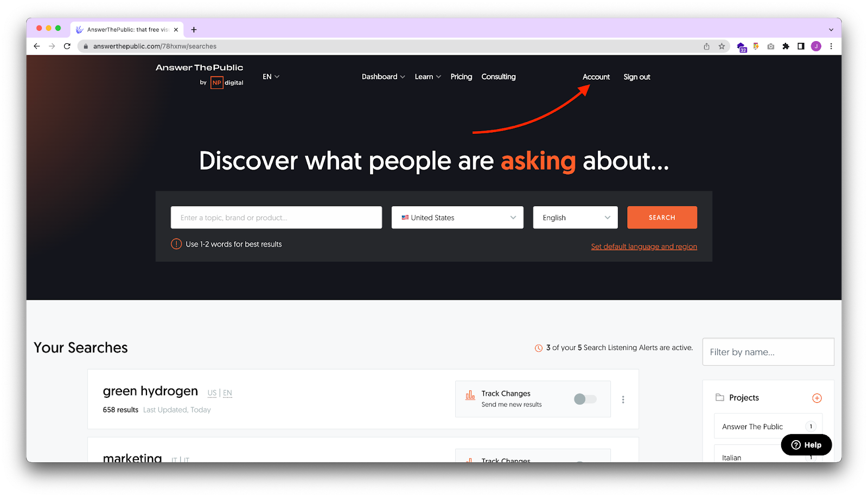Viewport: 868px width, 497px height.
Task: Go to the Account page
Action: (596, 77)
